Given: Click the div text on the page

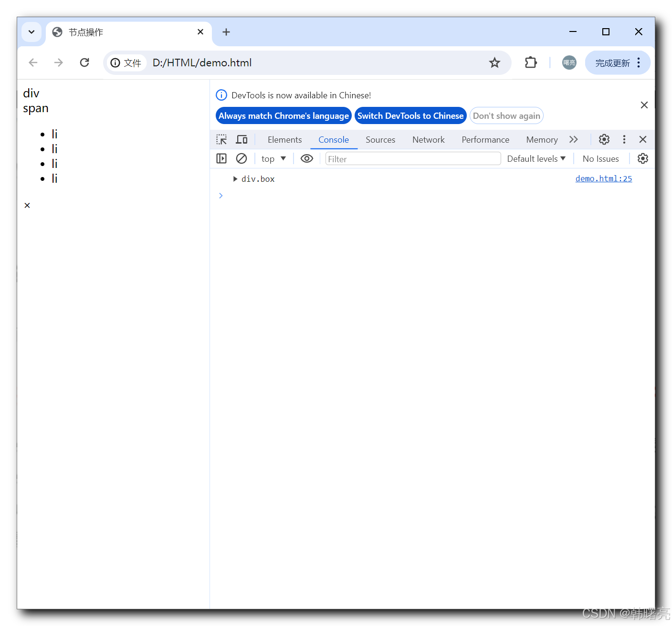Looking at the screenshot, I should point(31,93).
